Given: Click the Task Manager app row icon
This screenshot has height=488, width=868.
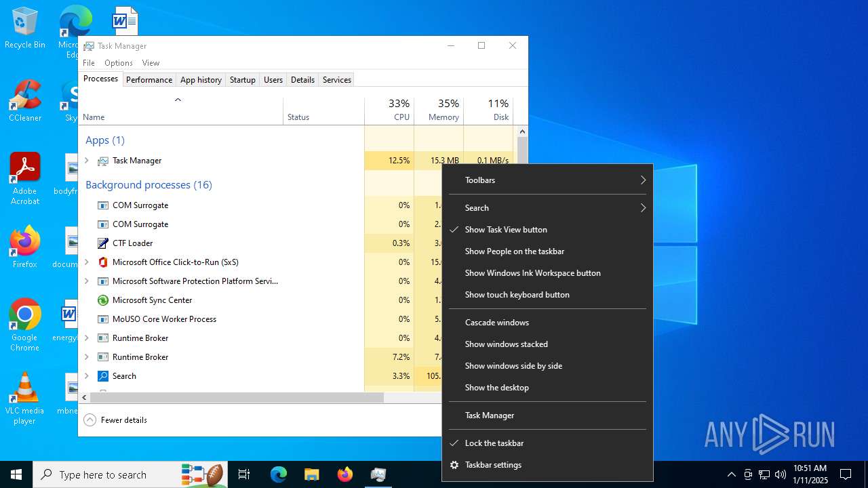Looking at the screenshot, I should point(103,161).
